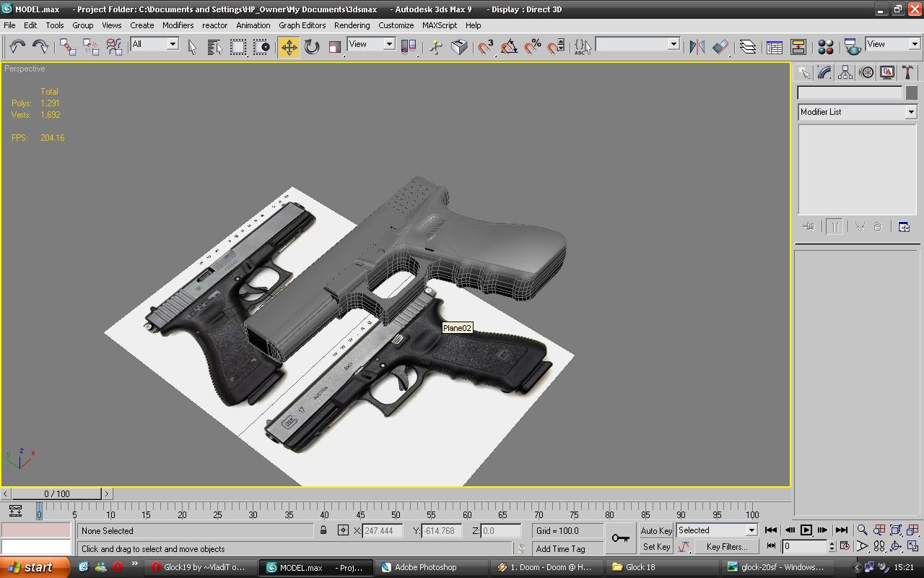Click the Mirror tool icon
Viewport: 924px width, 578px height.
point(697,47)
